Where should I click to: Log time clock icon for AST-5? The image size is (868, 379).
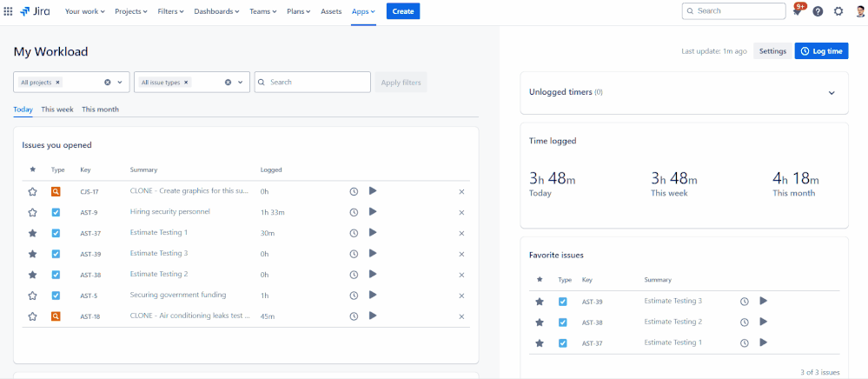(354, 296)
